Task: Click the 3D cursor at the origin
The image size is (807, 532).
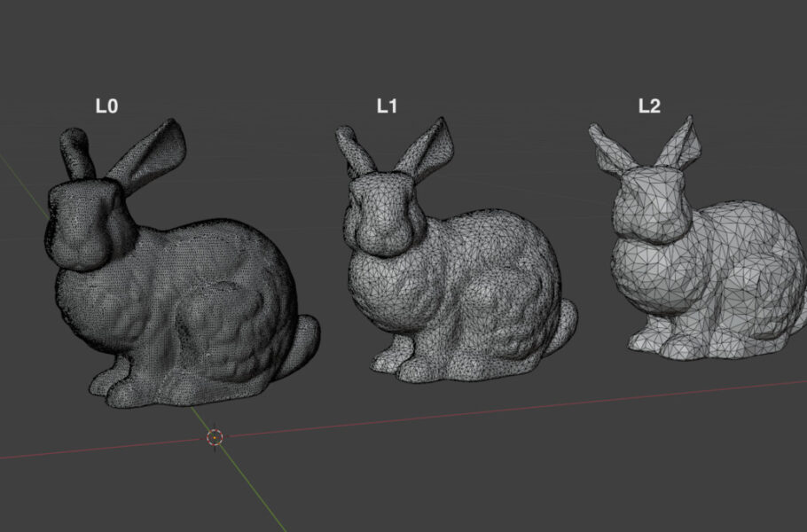Action: 215,437
